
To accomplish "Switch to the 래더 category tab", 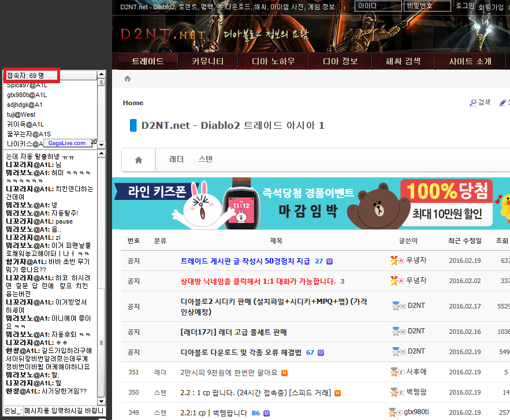I will pyautogui.click(x=176, y=159).
